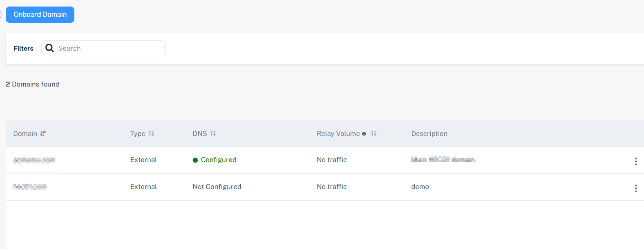
Task: Select the Domain column header
Action: 25,133
